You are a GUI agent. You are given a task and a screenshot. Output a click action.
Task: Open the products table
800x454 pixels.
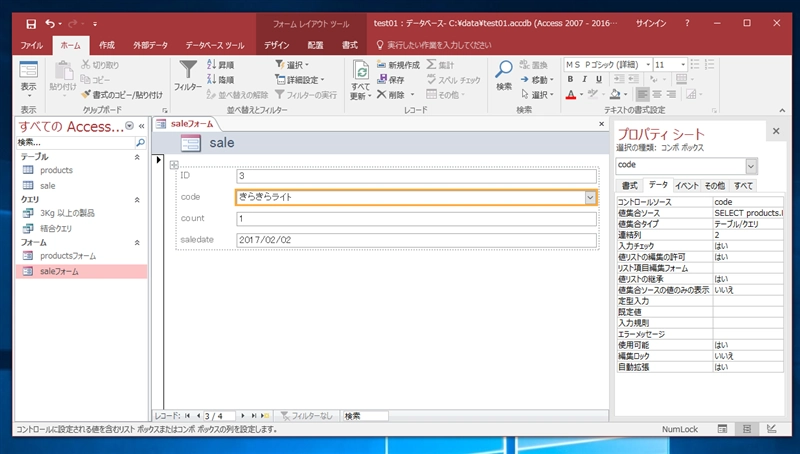tap(56, 170)
